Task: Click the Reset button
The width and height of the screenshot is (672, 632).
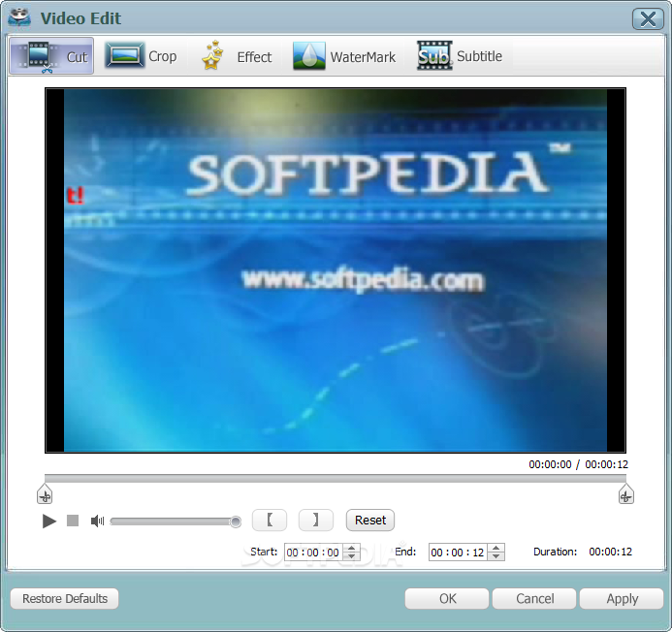Action: pos(370,521)
